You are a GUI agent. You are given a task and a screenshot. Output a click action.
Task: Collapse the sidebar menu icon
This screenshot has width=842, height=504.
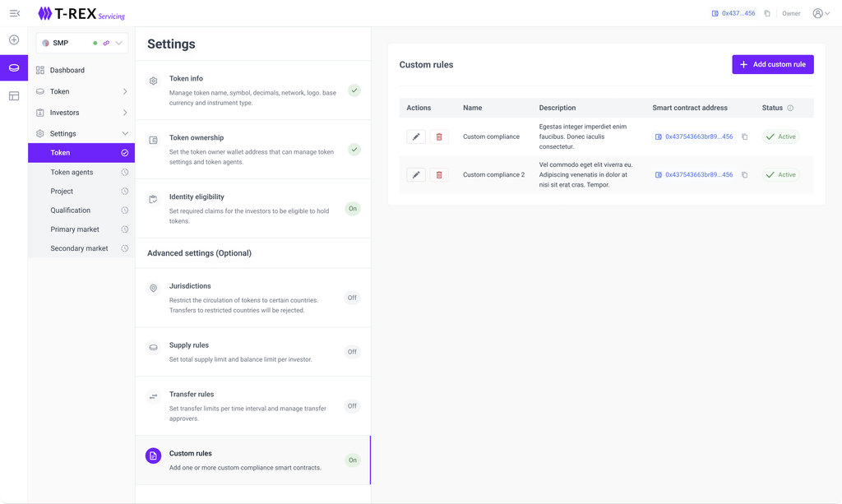[x=14, y=13]
